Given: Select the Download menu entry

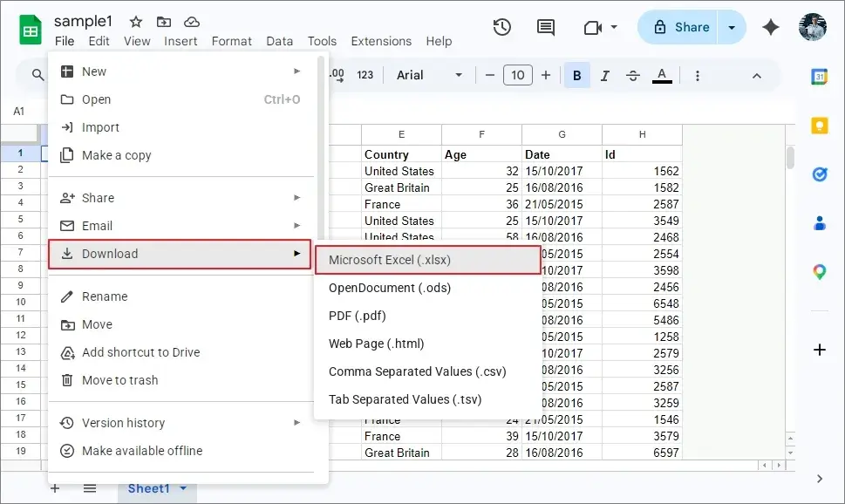Looking at the screenshot, I should coord(180,254).
